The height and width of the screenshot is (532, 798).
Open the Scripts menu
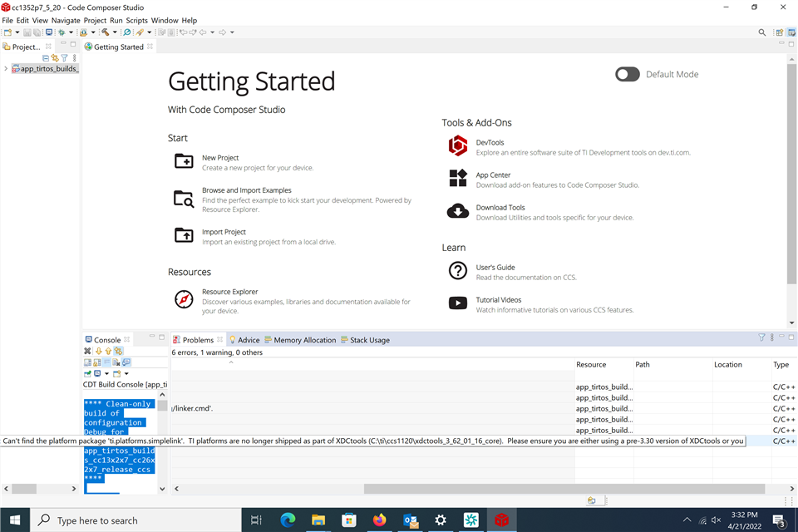pyautogui.click(x=136, y=20)
